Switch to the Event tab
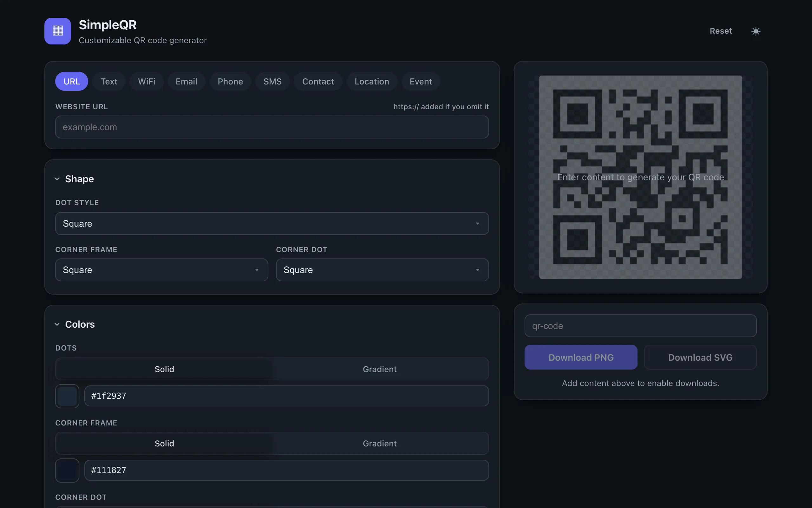This screenshot has height=508, width=812. [421, 81]
